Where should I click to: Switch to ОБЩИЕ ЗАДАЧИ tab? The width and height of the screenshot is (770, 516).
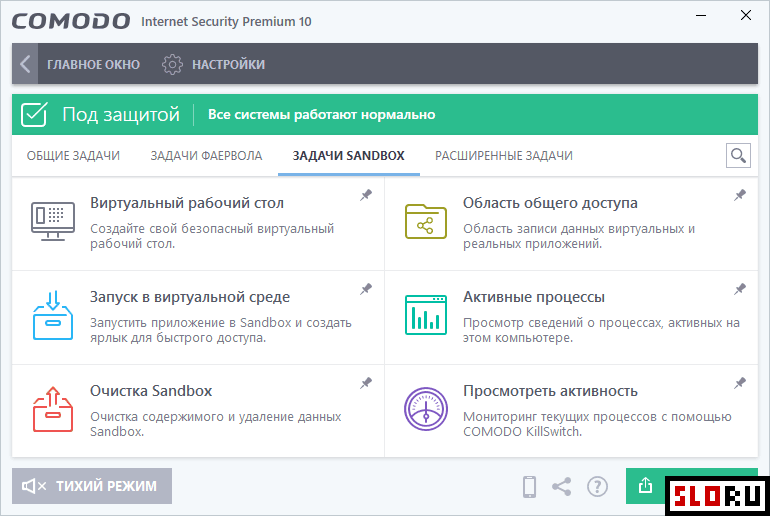point(73,156)
